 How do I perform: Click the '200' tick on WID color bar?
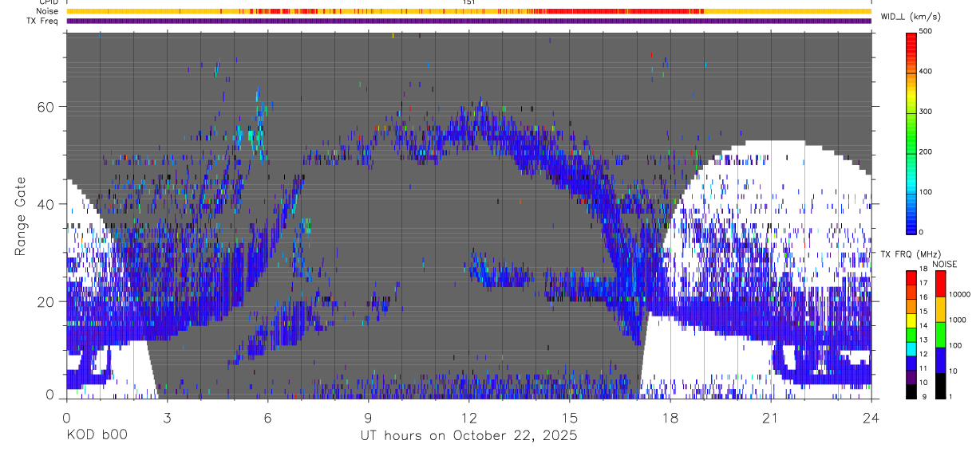[927, 152]
